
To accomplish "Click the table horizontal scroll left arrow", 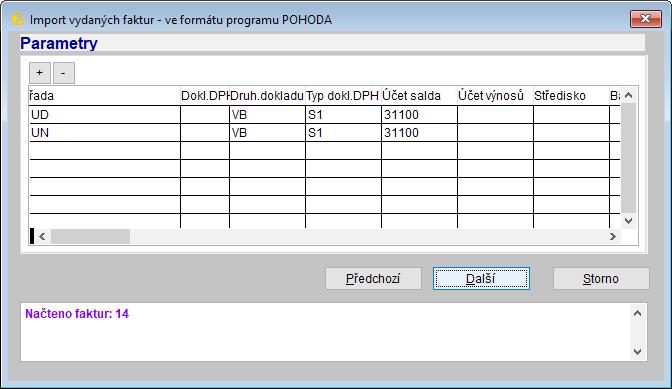I will pos(42,236).
